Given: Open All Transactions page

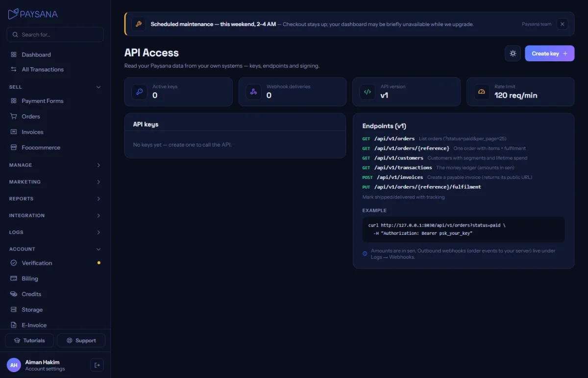Looking at the screenshot, I should point(55,70).
